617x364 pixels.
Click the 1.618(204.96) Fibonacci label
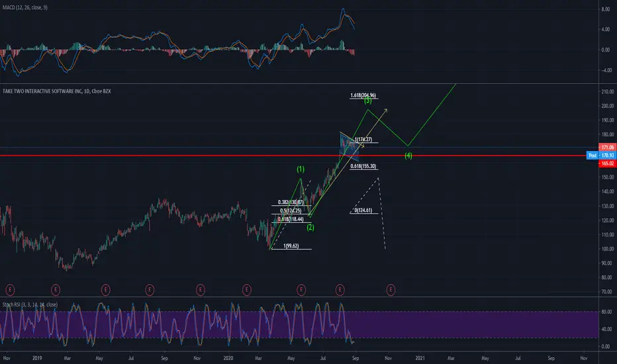pos(363,95)
